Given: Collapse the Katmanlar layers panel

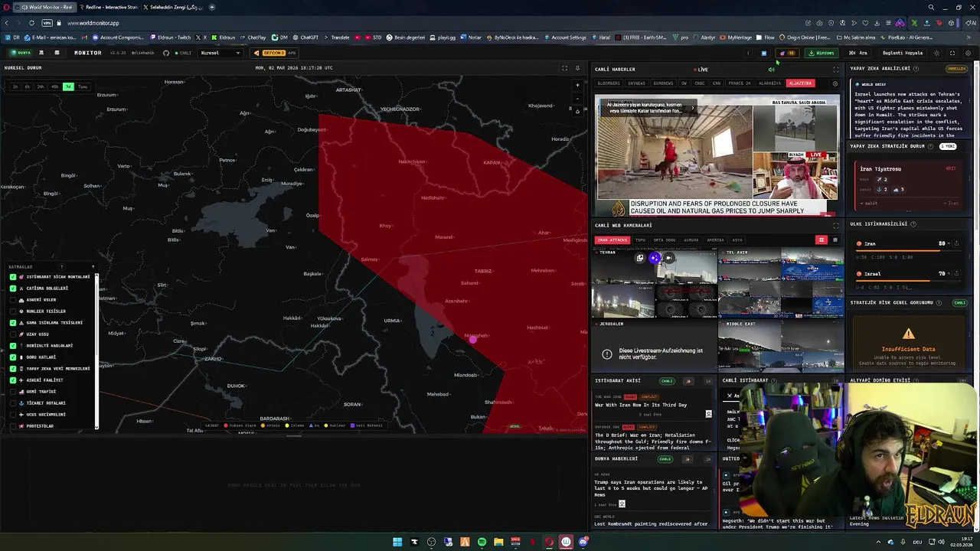Looking at the screenshot, I should pyautogui.click(x=94, y=267).
